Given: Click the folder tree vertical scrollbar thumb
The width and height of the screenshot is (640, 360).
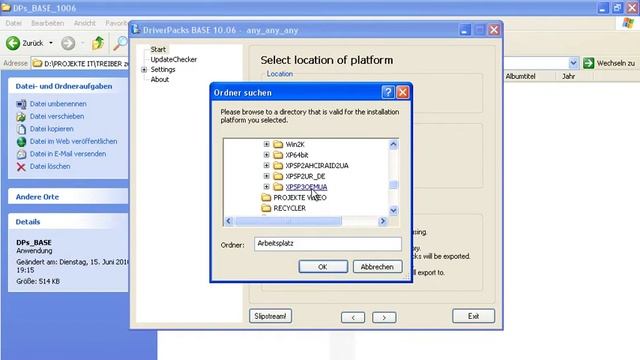Looking at the screenshot, I should point(393,185).
